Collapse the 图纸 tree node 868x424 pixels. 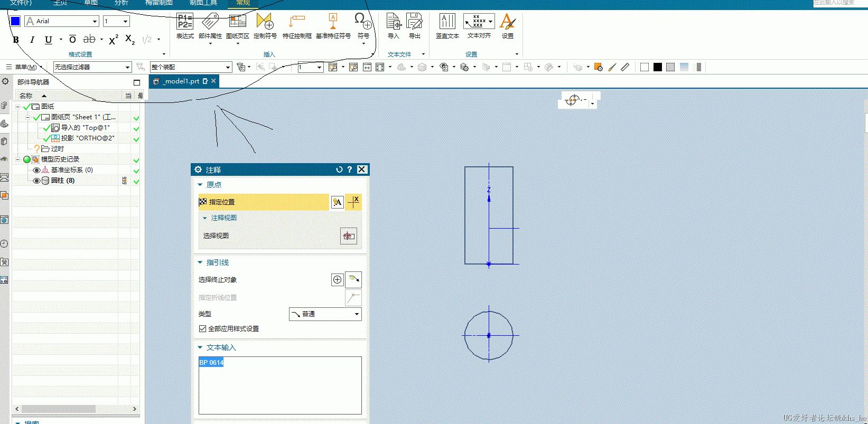pyautogui.click(x=18, y=107)
